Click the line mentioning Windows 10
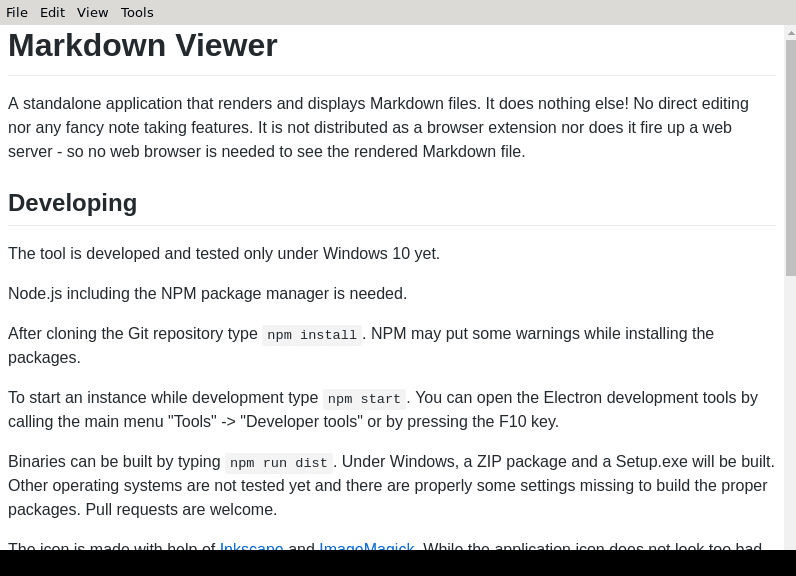The height and width of the screenshot is (576, 796). (x=224, y=254)
